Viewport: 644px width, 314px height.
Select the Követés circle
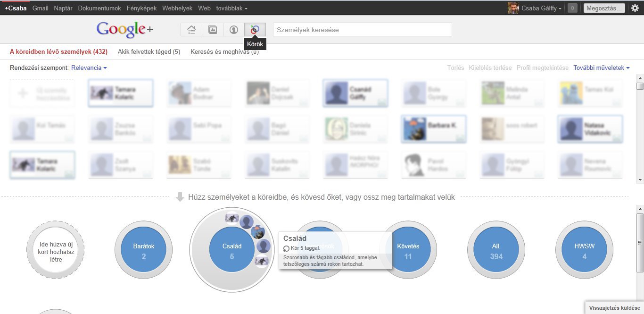[408, 250]
